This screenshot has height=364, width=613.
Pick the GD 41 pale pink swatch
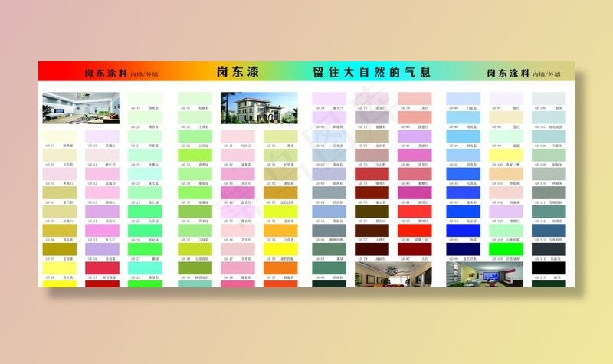click(238, 136)
